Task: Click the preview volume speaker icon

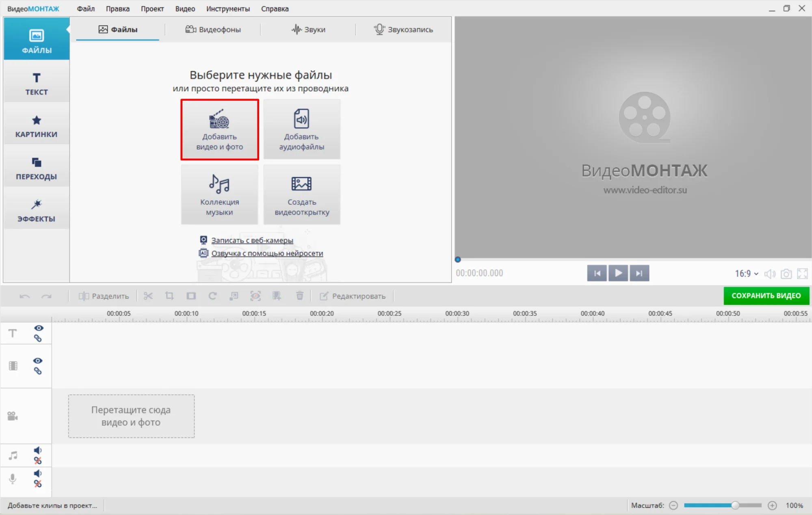Action: click(770, 274)
